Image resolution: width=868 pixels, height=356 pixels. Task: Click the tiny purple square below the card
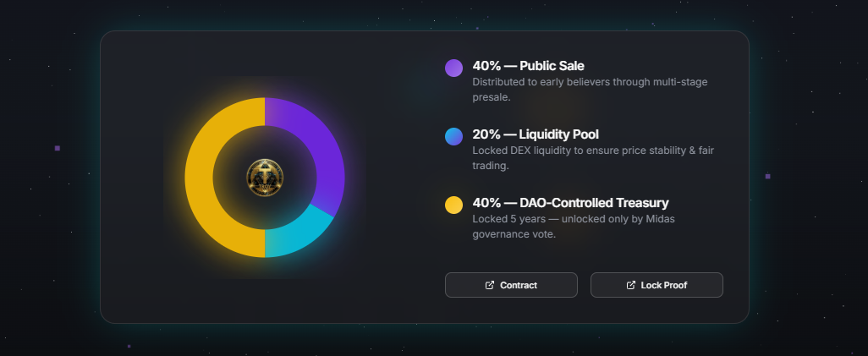pyautogui.click(x=129, y=346)
